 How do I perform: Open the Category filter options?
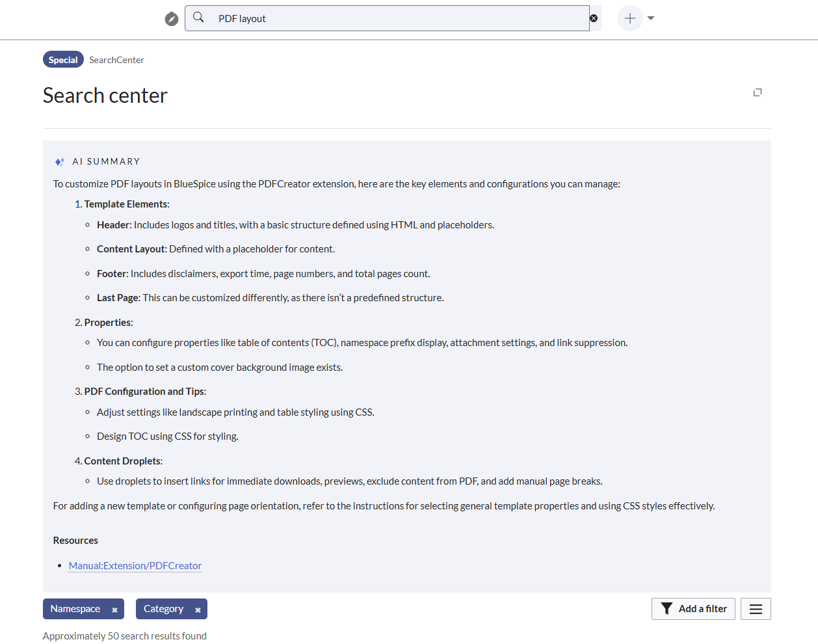point(163,609)
